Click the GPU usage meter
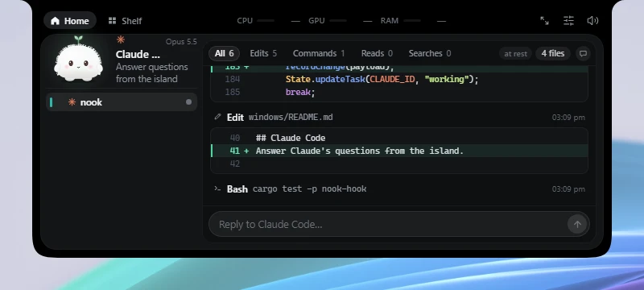Viewport: 644px width, 290px height. (340, 20)
